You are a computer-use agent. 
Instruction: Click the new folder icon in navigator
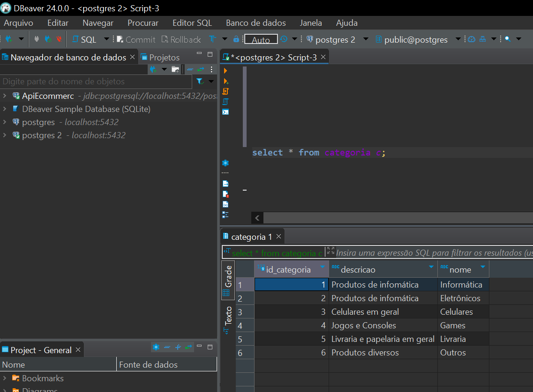pos(175,69)
